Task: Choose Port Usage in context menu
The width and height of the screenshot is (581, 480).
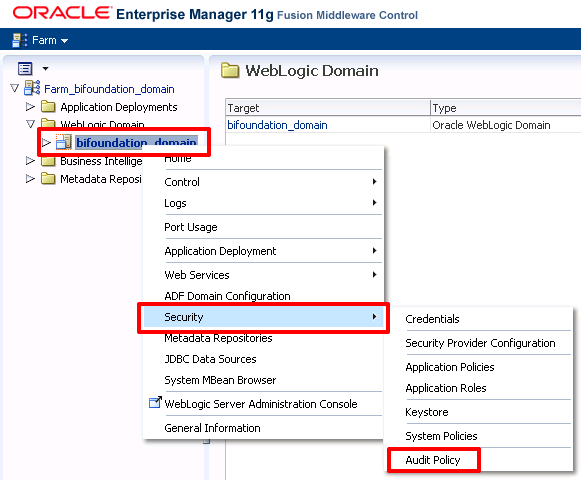Action: 191,227
